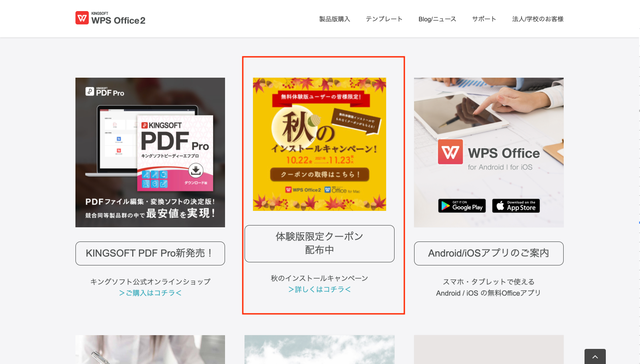
Task: Click the 秋のインストールキャンペーン caption text
Action: (x=320, y=278)
